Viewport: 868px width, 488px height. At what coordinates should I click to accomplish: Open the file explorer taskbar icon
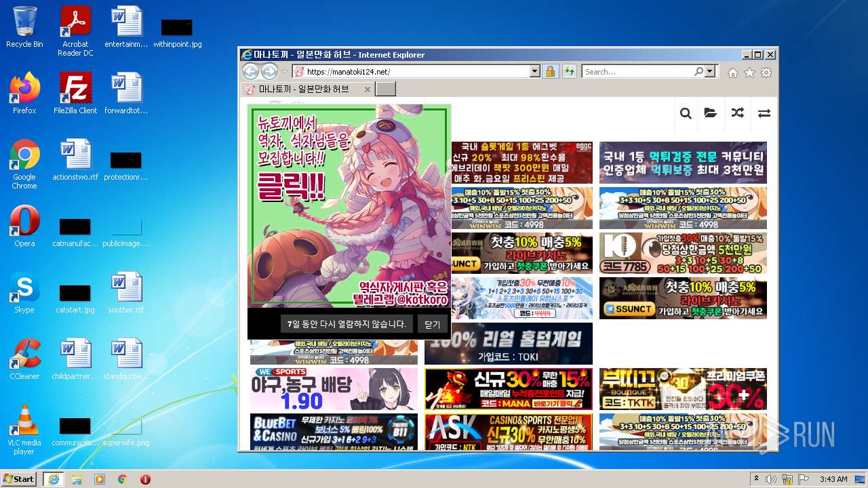(x=77, y=479)
